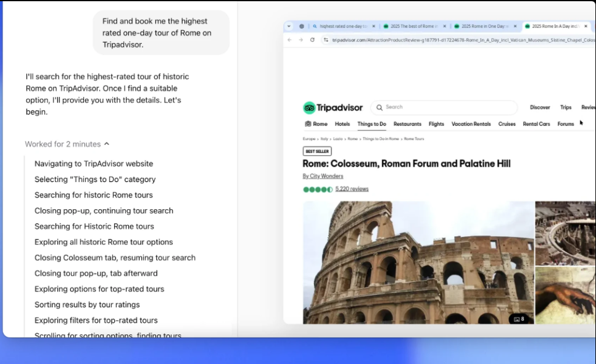The width and height of the screenshot is (596, 364).
Task: Close the '2025 Rome In A Day incl' tab
Action: pos(586,26)
